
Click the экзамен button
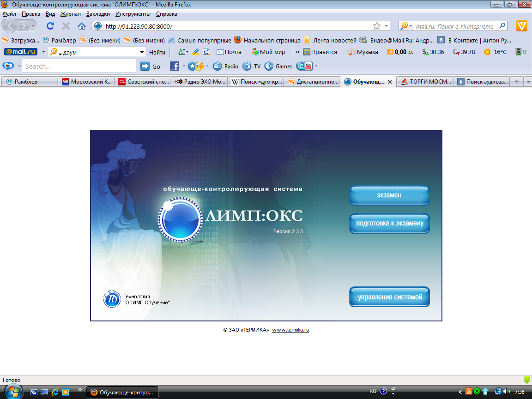tap(389, 195)
